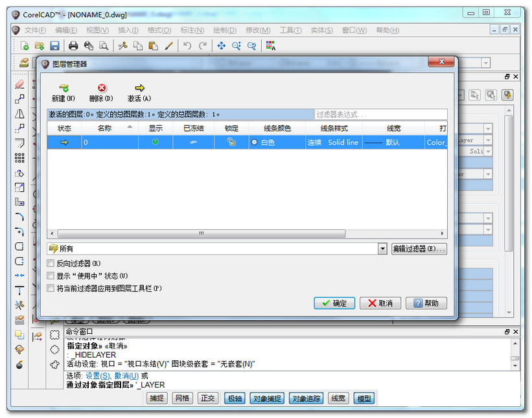
Task: Confirm dialog with 确定 button
Action: click(334, 303)
